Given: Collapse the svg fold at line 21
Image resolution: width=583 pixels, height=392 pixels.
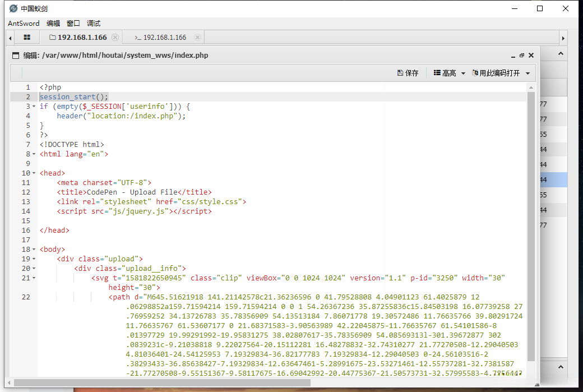Looking at the screenshot, I should [34, 278].
